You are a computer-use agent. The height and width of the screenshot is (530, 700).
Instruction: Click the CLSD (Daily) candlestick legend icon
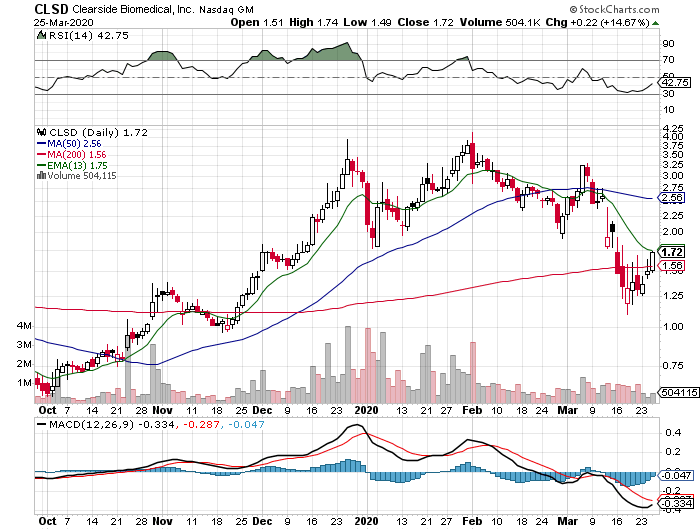tap(41, 131)
